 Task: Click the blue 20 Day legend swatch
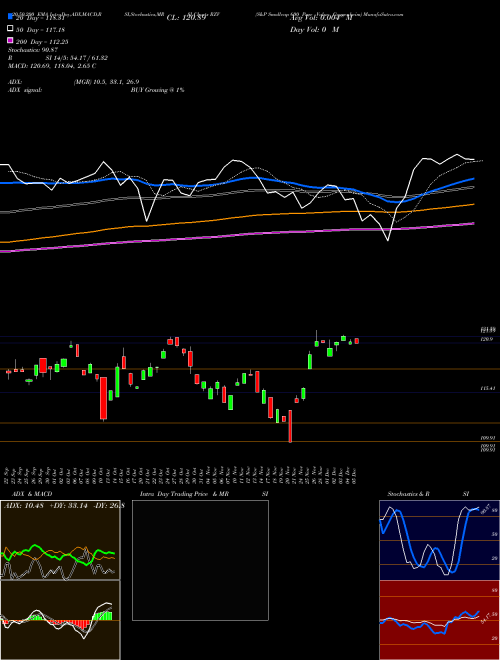pyautogui.click(x=11, y=17)
